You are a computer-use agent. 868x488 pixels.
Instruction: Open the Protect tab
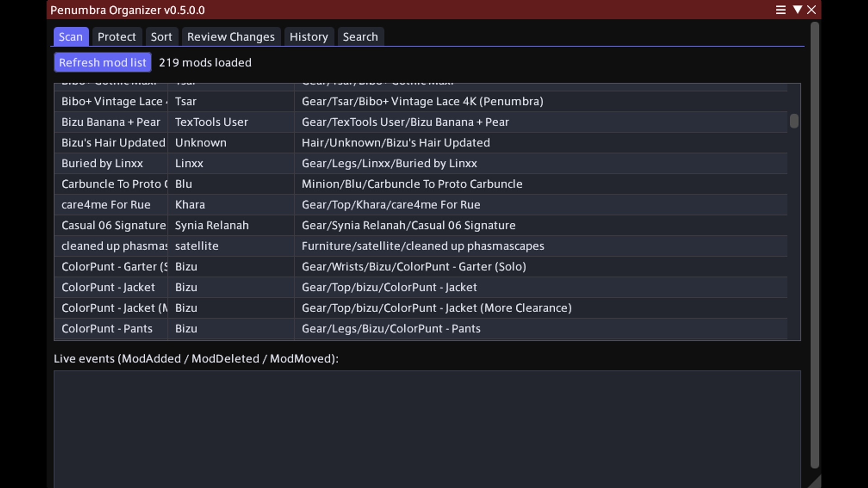pyautogui.click(x=117, y=37)
